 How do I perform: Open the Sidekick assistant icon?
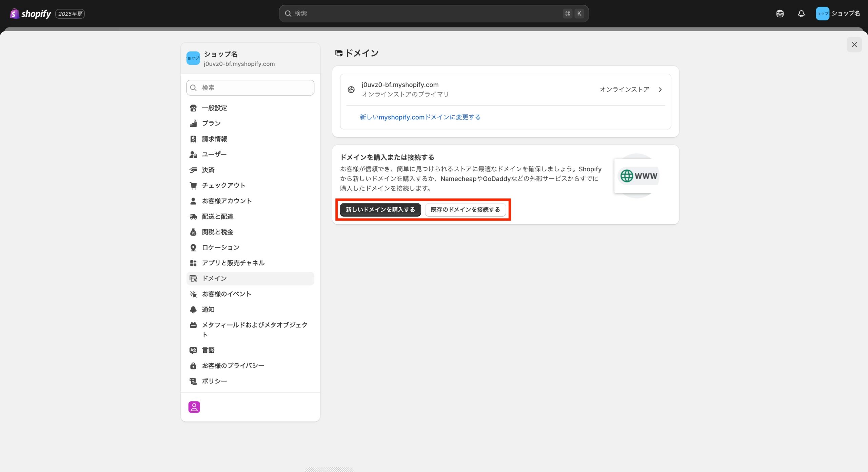(780, 14)
